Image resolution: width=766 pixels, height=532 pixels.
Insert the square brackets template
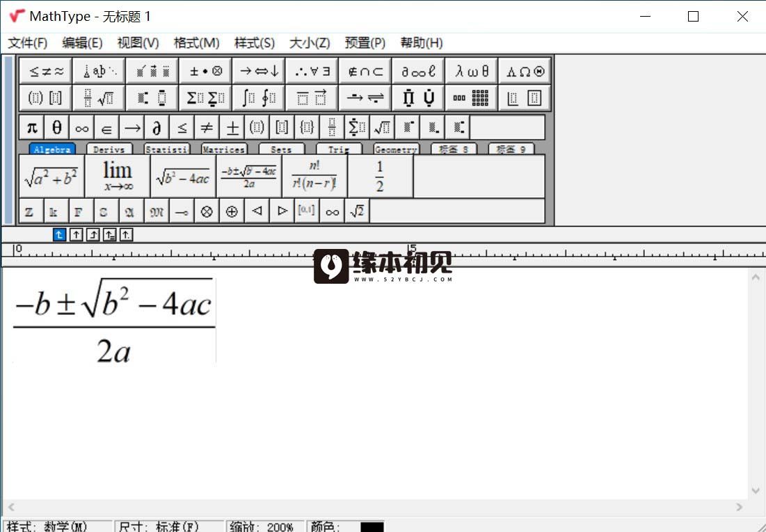[282, 128]
